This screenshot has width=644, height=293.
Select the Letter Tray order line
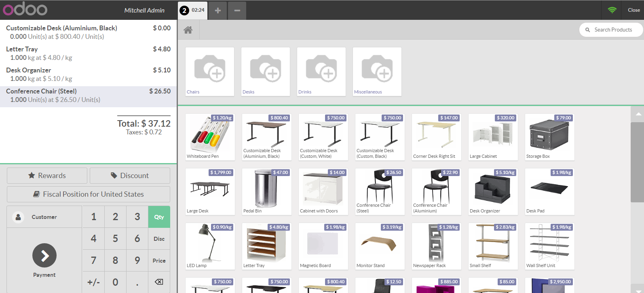88,53
